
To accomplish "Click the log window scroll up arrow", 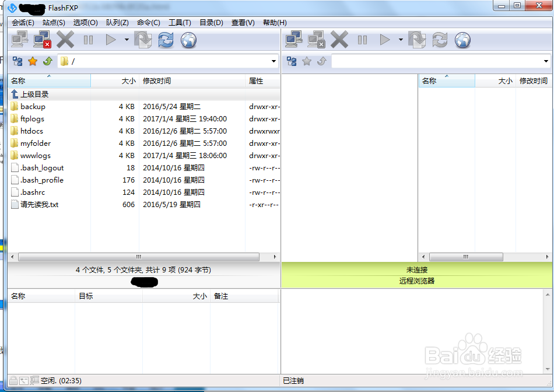I will pos(547,295).
